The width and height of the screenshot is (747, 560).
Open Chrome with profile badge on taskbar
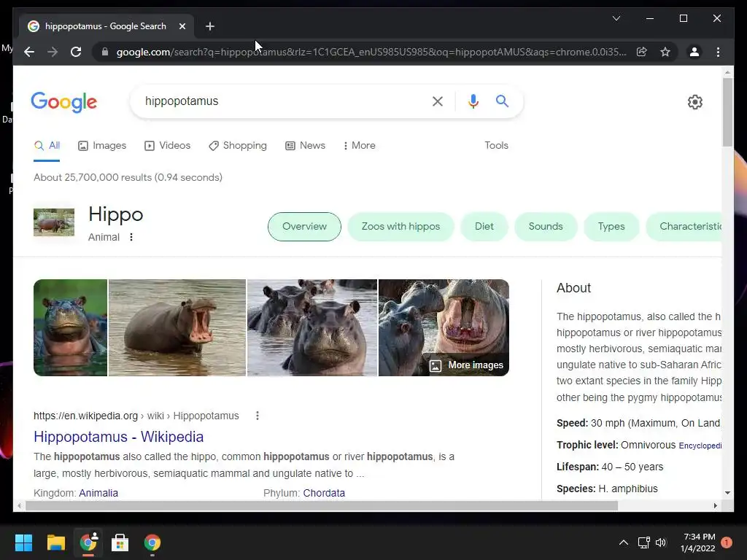[x=88, y=542]
